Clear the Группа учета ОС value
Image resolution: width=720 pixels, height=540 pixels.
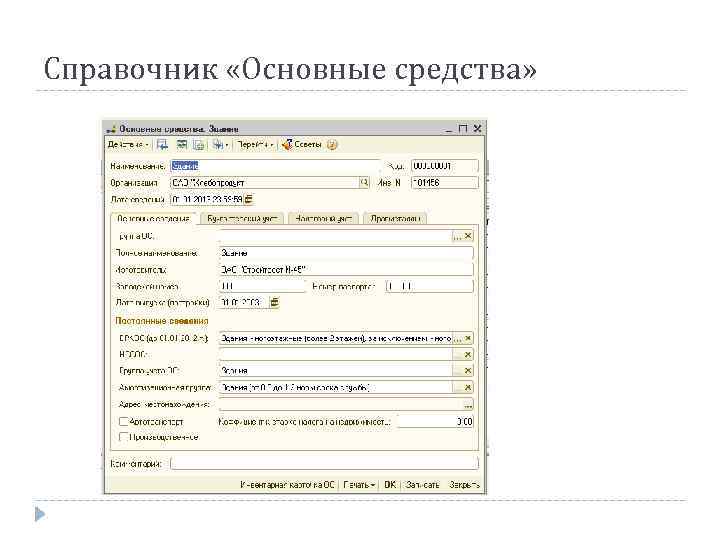point(468,371)
